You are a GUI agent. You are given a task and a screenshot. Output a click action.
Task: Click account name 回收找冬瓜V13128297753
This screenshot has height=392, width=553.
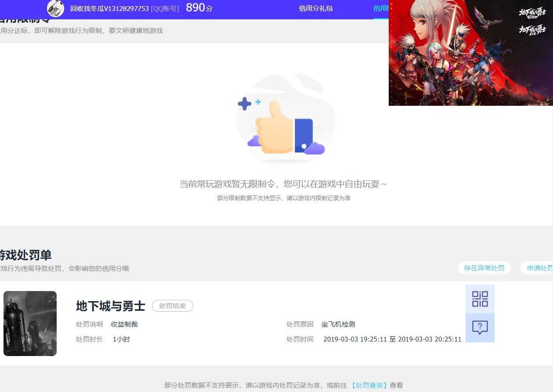(109, 8)
